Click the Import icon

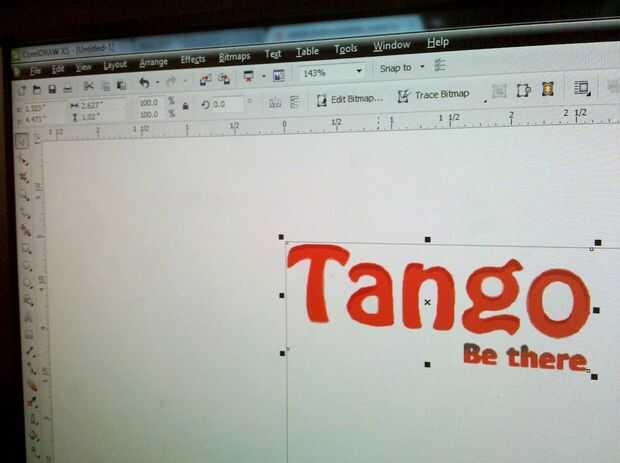click(x=205, y=79)
